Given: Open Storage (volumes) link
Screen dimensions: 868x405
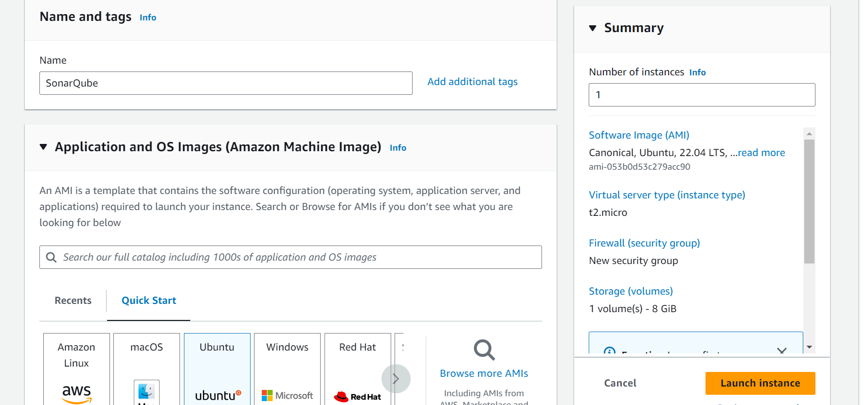Looking at the screenshot, I should point(631,291).
